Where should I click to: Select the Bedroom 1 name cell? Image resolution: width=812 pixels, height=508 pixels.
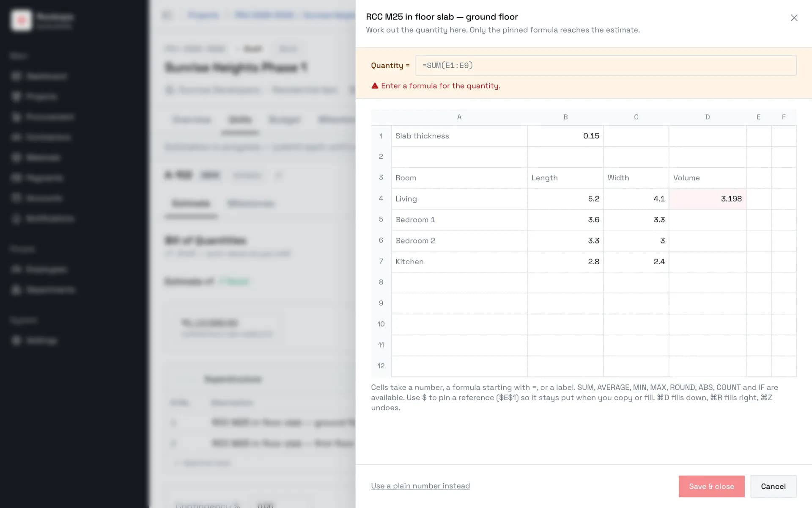tap(459, 220)
